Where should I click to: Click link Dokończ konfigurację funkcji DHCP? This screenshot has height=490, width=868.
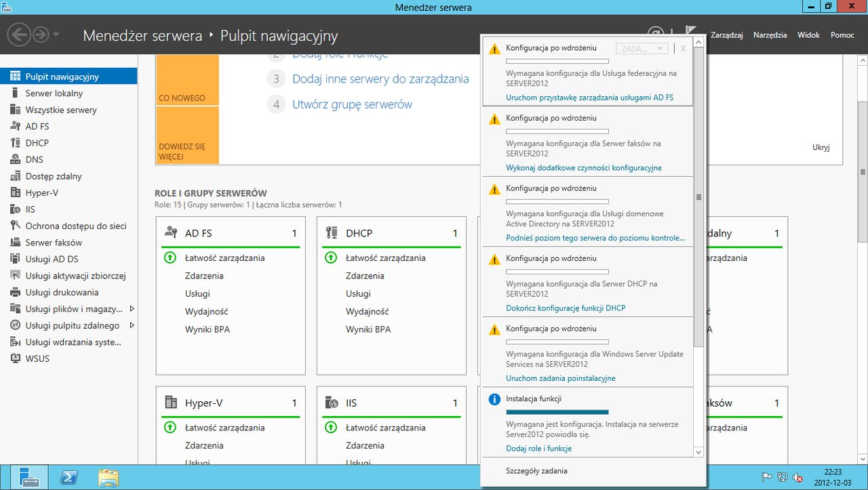pyautogui.click(x=566, y=308)
